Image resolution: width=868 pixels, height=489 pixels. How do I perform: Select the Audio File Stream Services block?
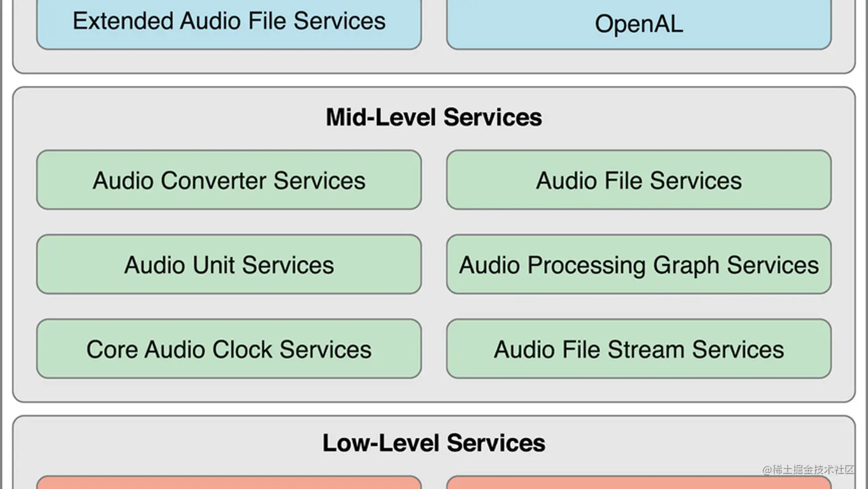pos(638,349)
